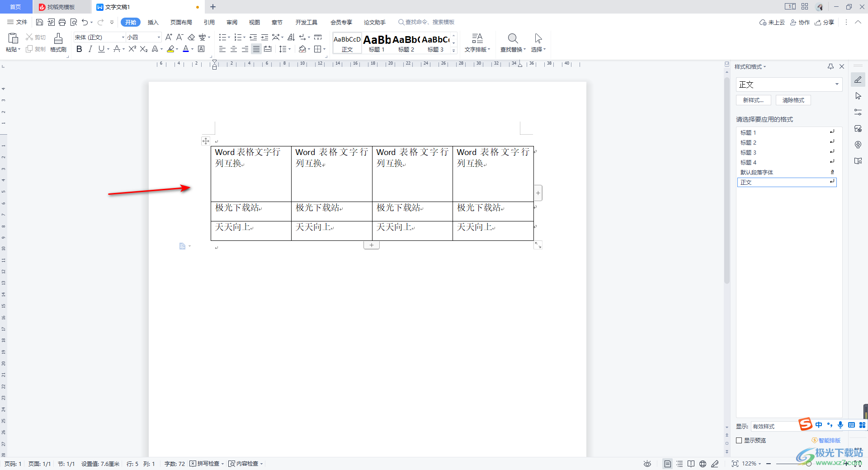The image size is (868, 470).
Task: Click the bulleted list icon
Action: 222,37
